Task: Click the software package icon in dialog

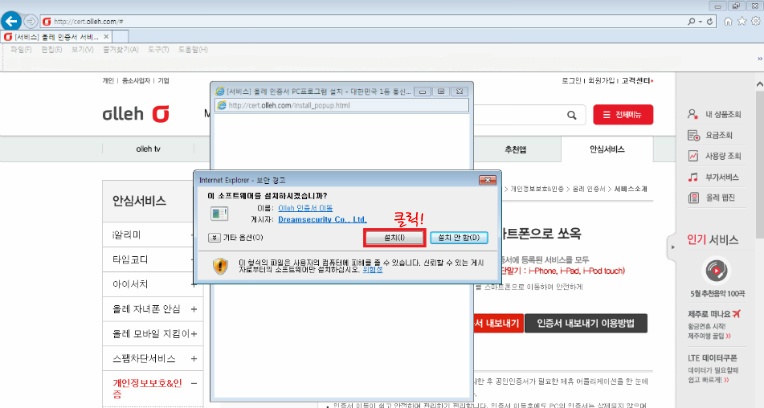Action: (219, 213)
